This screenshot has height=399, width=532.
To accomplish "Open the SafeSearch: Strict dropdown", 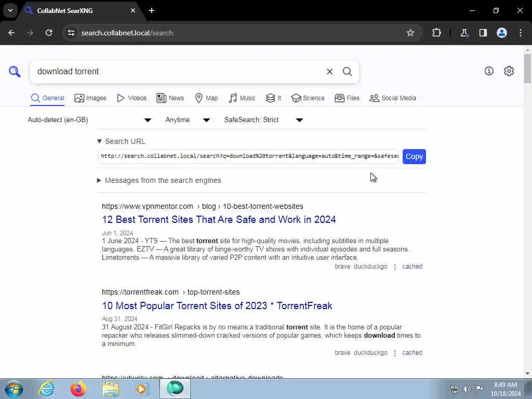I will (263, 120).
